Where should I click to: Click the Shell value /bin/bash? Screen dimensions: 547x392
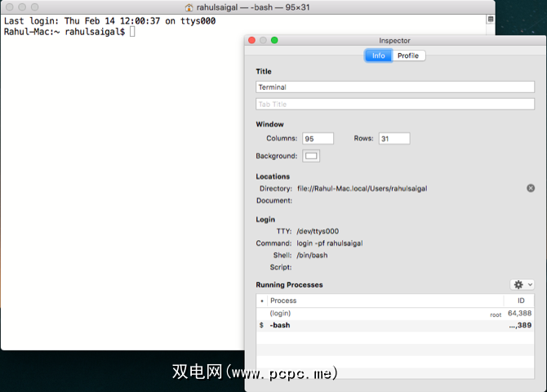tap(312, 255)
